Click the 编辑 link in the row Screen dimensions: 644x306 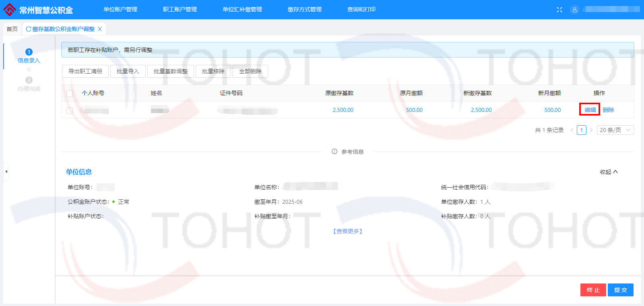click(x=590, y=110)
